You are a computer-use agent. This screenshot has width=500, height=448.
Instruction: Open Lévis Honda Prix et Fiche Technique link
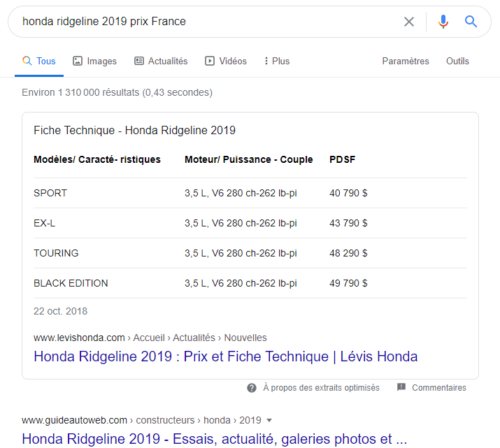pyautogui.click(x=225, y=356)
